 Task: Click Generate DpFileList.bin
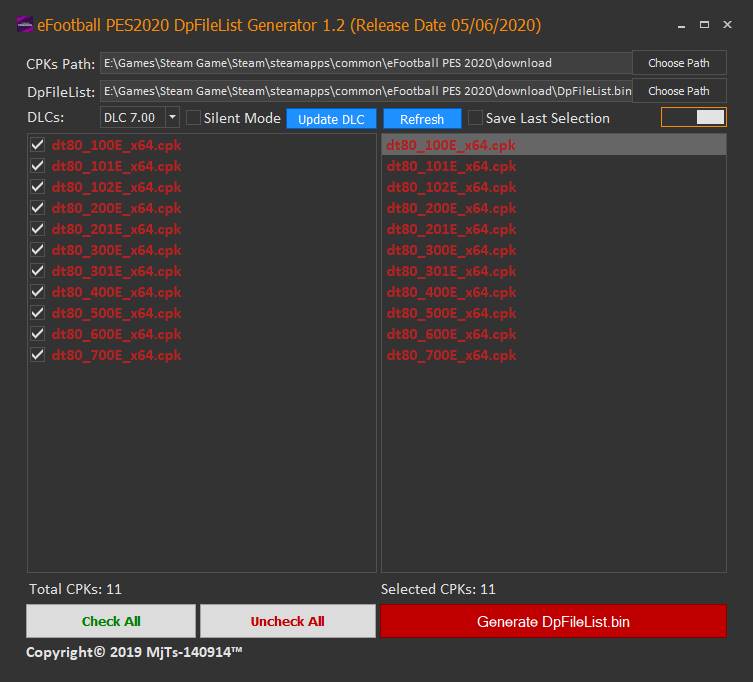553,621
